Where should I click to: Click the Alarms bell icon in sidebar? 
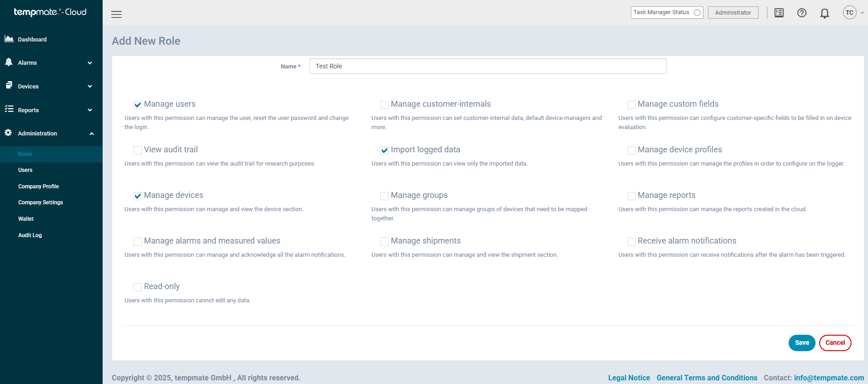[x=9, y=62]
